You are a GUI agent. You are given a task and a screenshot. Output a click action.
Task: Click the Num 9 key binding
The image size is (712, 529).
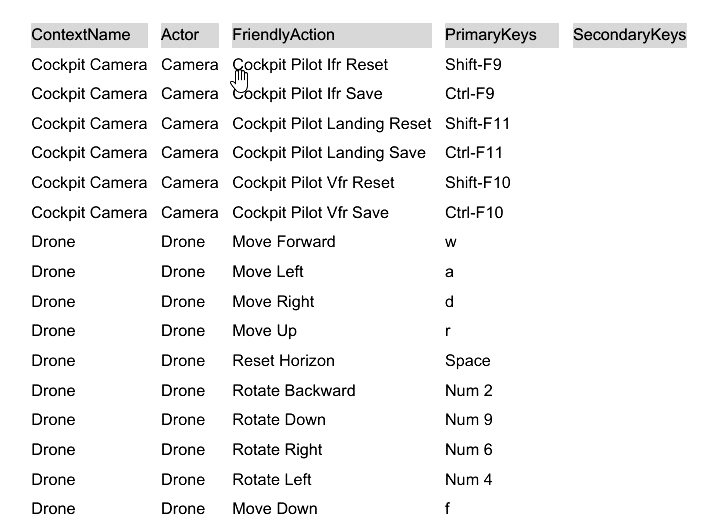click(469, 420)
